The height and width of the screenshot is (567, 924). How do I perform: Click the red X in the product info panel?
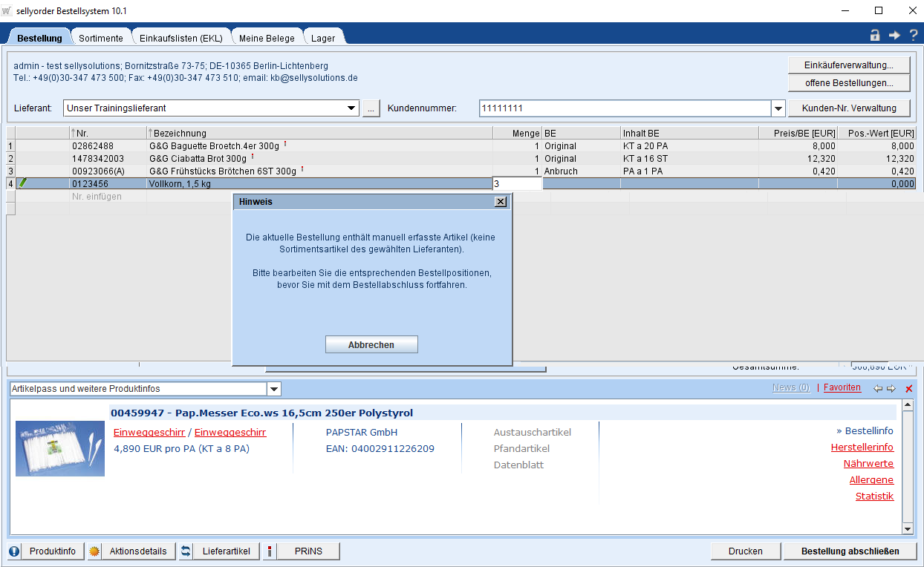(x=908, y=388)
